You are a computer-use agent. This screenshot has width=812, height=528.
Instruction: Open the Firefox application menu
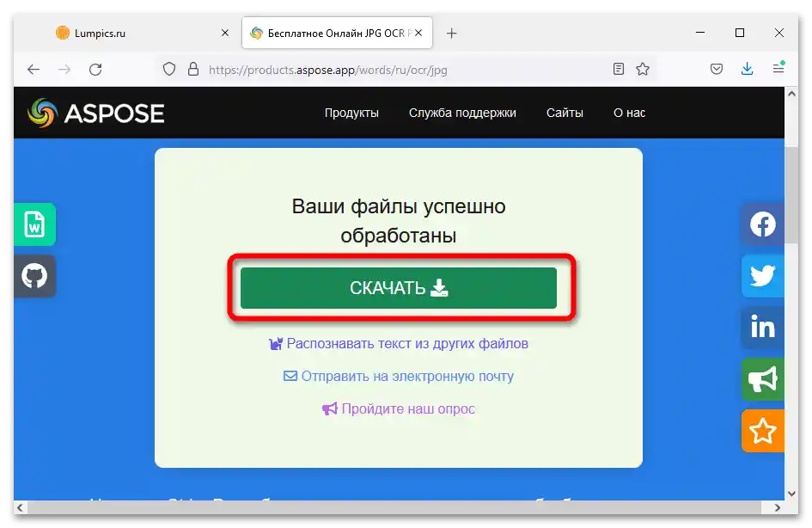coord(778,68)
